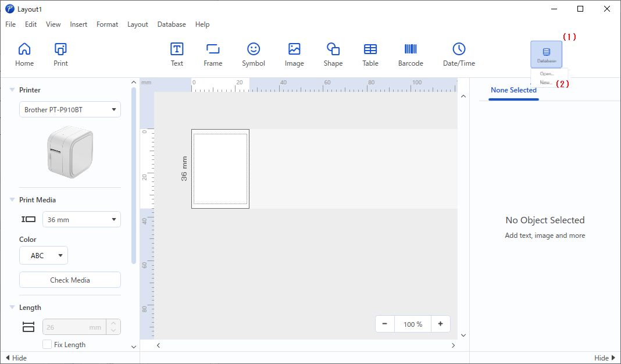Choose the Shape tool
The width and height of the screenshot is (621, 364).
pyautogui.click(x=333, y=55)
